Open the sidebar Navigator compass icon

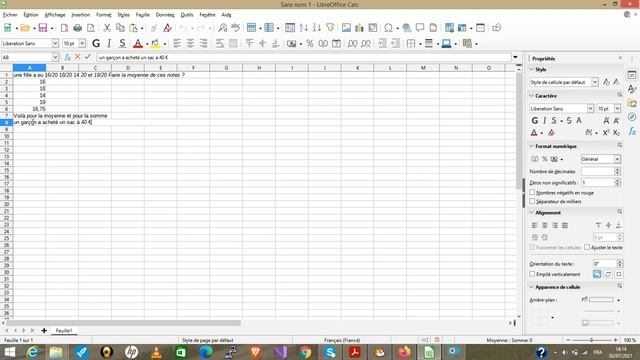coord(632,117)
